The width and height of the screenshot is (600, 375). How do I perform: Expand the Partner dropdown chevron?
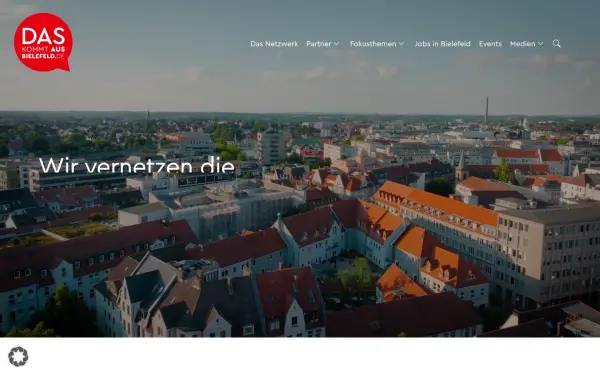pos(336,44)
